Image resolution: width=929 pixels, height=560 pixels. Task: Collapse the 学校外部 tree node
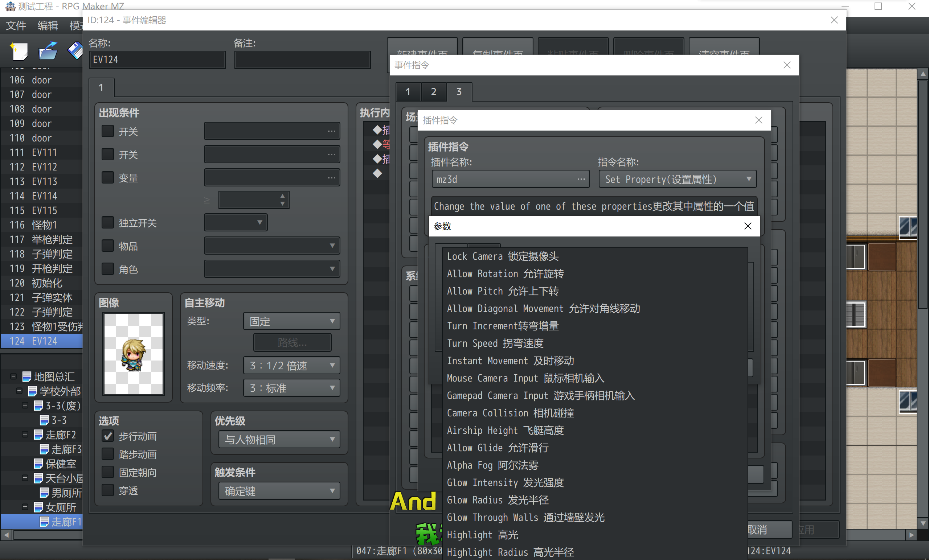19,391
